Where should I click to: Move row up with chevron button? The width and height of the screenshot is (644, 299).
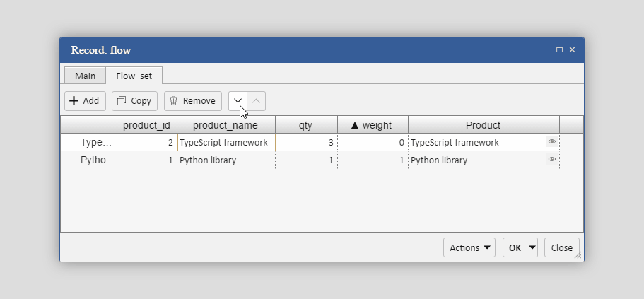(257, 101)
